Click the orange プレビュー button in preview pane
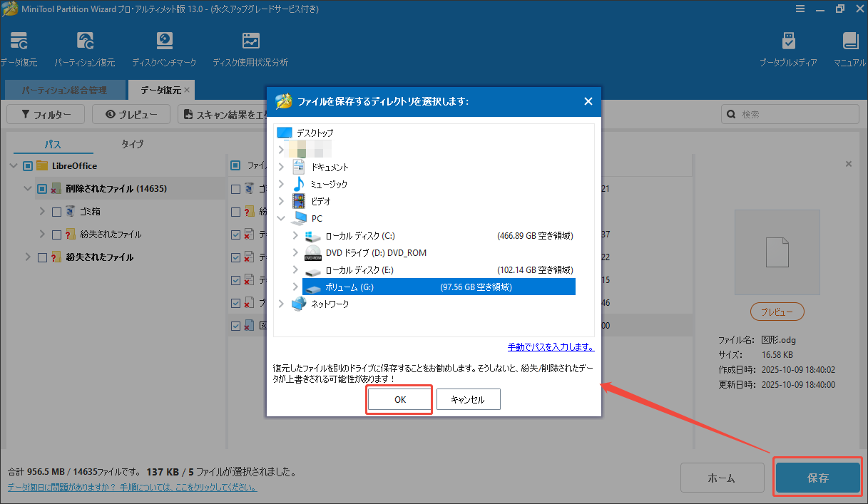868x504 pixels. tap(777, 312)
